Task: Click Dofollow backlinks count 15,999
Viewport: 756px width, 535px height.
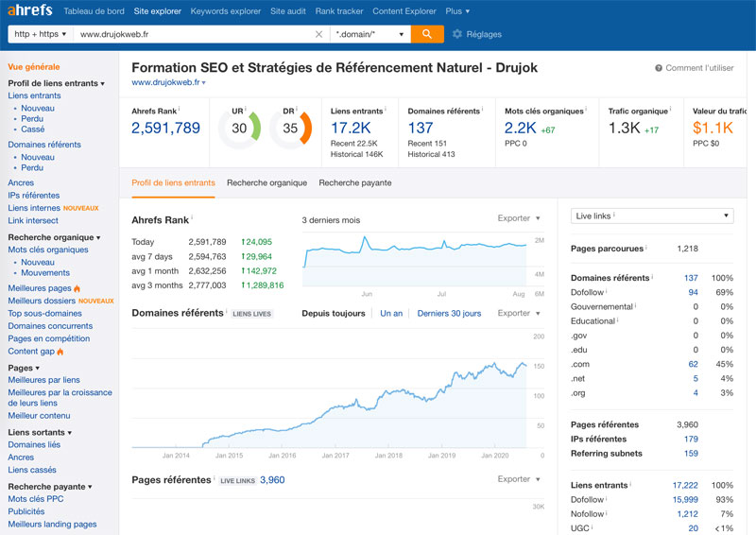Action: 685,500
